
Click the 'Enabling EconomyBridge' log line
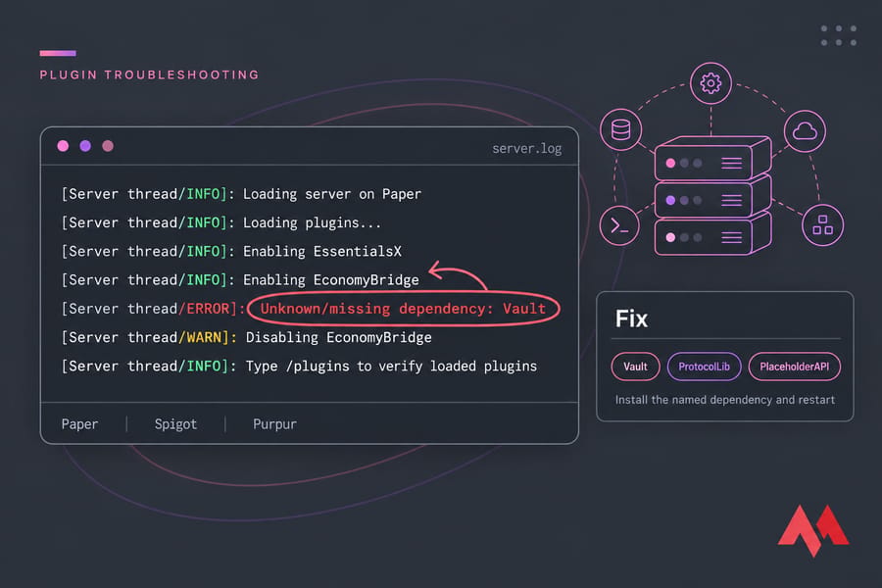coord(240,280)
